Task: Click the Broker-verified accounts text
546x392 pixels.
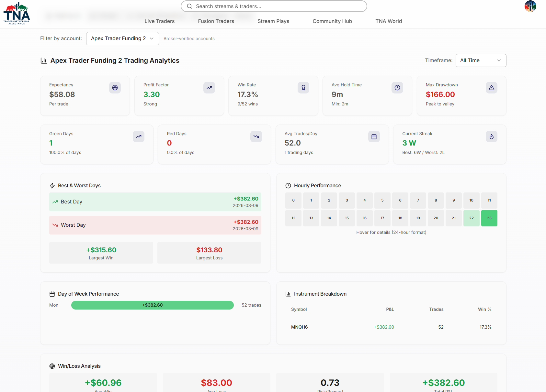Action: coord(189,38)
